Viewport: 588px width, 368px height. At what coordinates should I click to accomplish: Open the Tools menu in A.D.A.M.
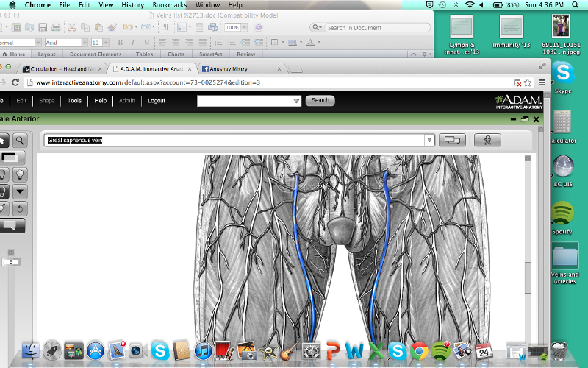[74, 101]
